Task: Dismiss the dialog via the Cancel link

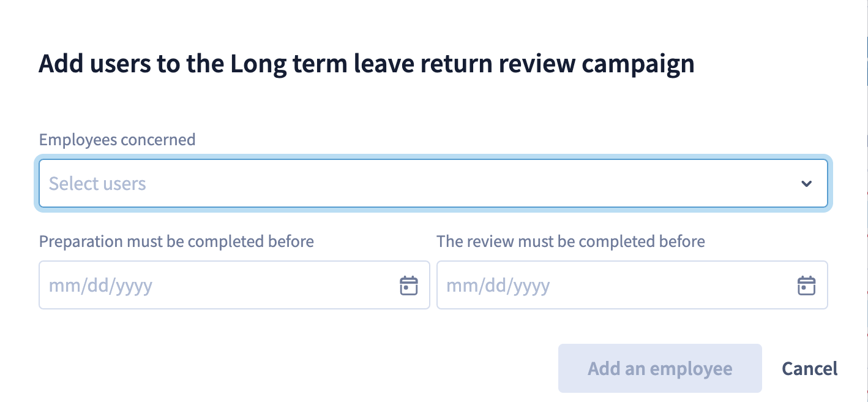Action: click(810, 368)
